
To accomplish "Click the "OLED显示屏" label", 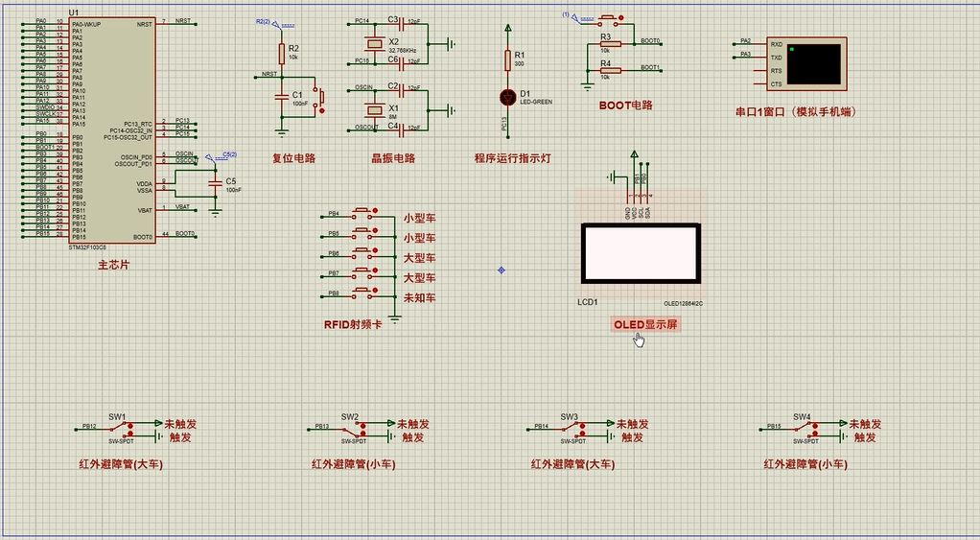I will tap(645, 325).
